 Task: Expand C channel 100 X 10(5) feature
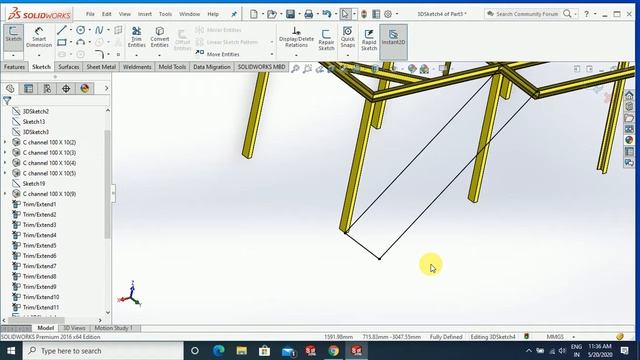coord(5,173)
